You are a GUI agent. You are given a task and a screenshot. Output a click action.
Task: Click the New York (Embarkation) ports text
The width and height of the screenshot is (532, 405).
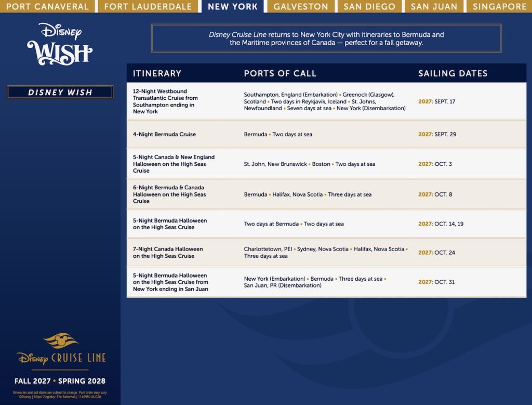click(x=315, y=282)
